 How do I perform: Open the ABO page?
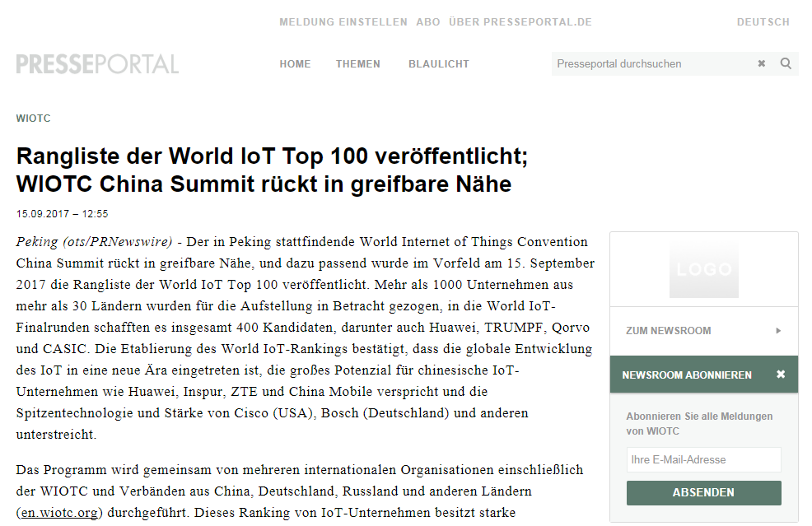point(428,22)
